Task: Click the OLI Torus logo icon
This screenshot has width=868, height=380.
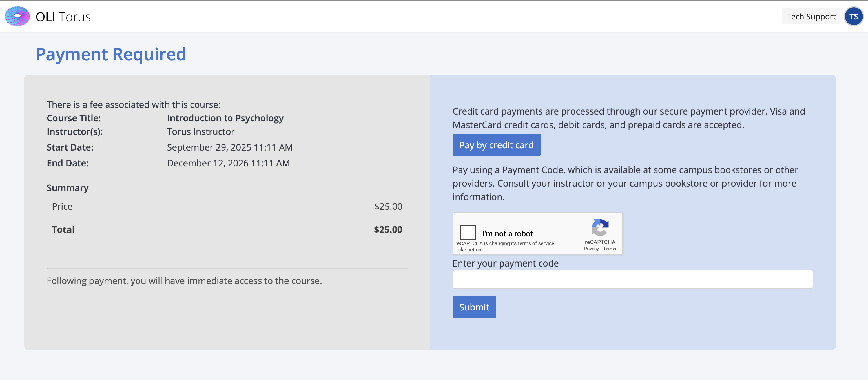Action: click(x=17, y=16)
